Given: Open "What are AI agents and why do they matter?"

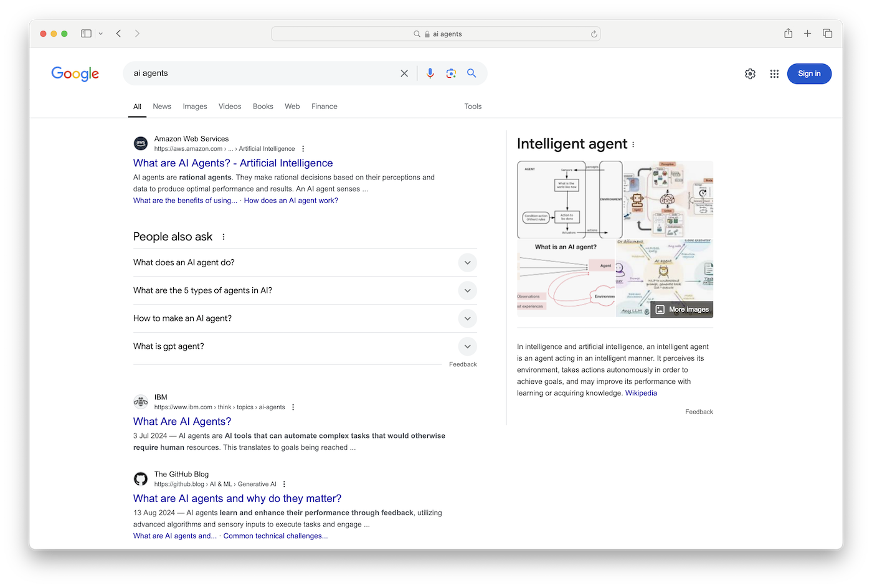Looking at the screenshot, I should tap(237, 499).
